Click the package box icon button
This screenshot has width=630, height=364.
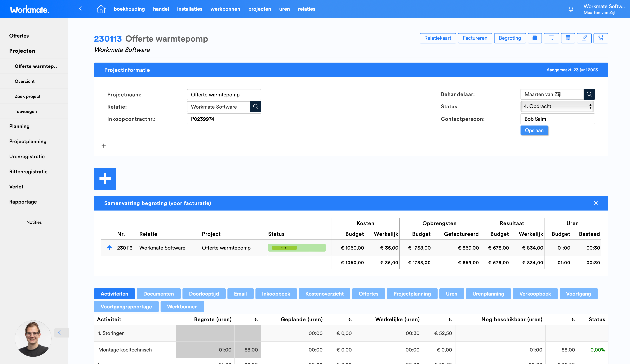[x=535, y=38]
